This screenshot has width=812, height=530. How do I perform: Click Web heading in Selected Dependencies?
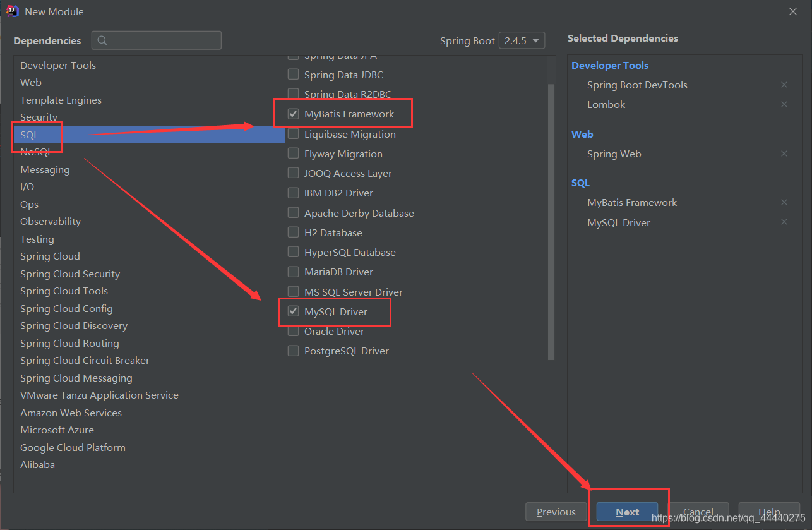(x=582, y=134)
